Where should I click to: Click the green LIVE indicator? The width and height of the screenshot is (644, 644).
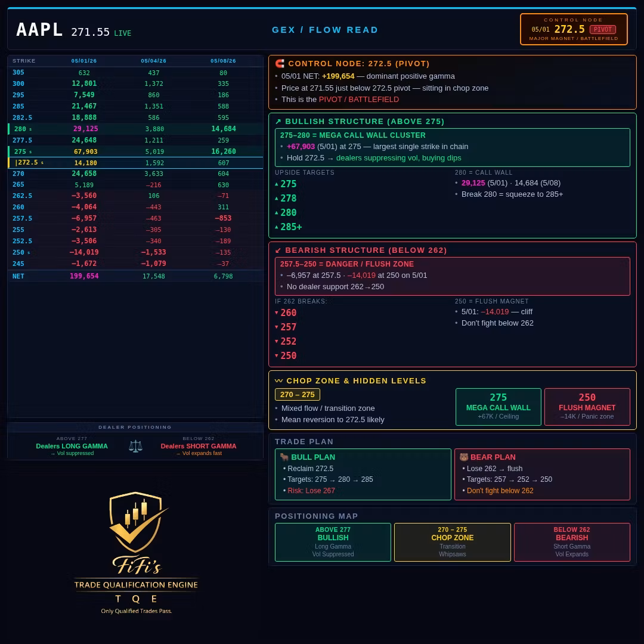click(x=122, y=33)
